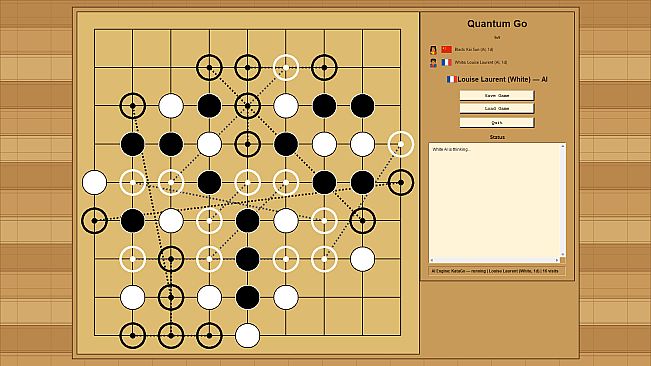651x366 pixels.
Task: Click the Load Game button
Action: pos(497,108)
